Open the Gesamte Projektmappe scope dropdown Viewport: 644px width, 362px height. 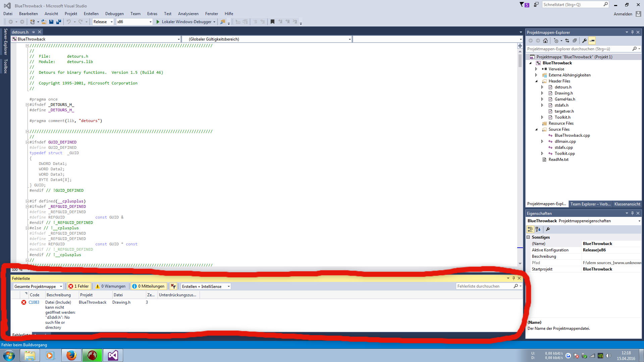pos(38,286)
